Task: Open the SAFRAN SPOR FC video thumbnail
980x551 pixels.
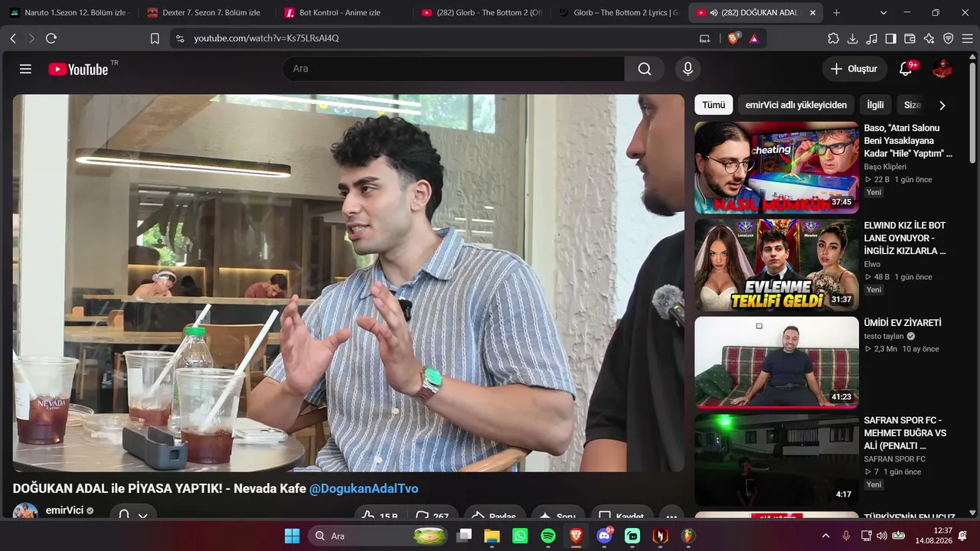Action: pyautogui.click(x=776, y=460)
